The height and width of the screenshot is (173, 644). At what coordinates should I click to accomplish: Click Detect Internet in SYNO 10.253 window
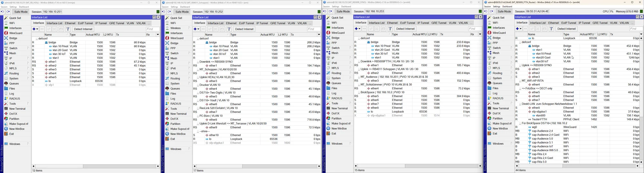click(405, 29)
